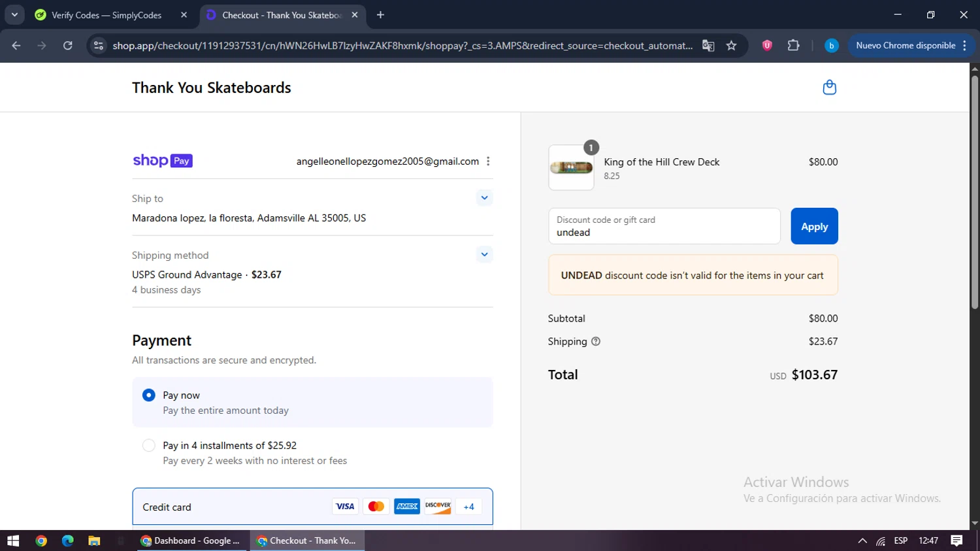
Task: Switch to Checkout taskbar window
Action: coord(307,541)
